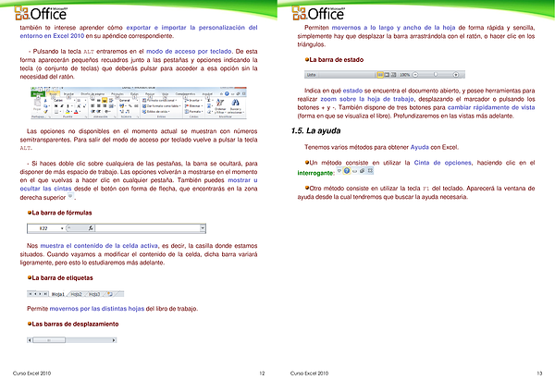Follow link 'cambiar rápidamente de vista'

coord(491,107)
